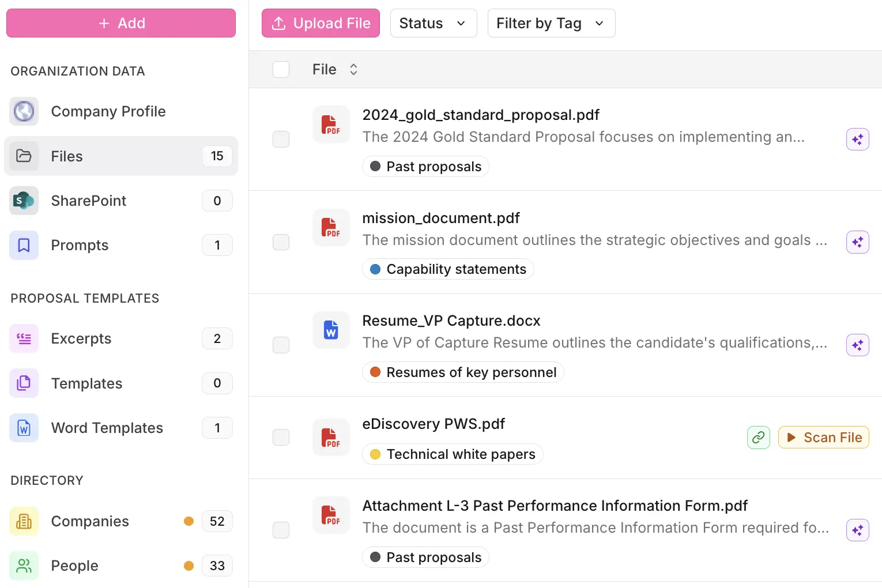
Task: Open the Excerpts panel
Action: [81, 338]
